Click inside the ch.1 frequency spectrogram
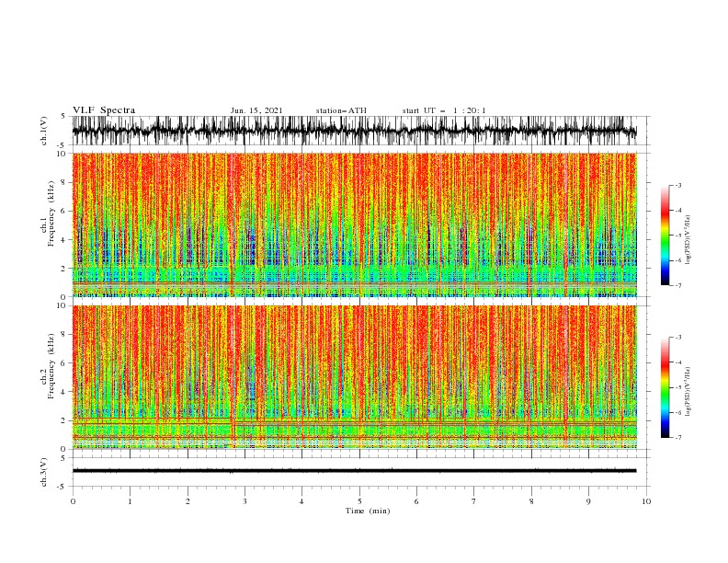The image size is (728, 563). 354,224
